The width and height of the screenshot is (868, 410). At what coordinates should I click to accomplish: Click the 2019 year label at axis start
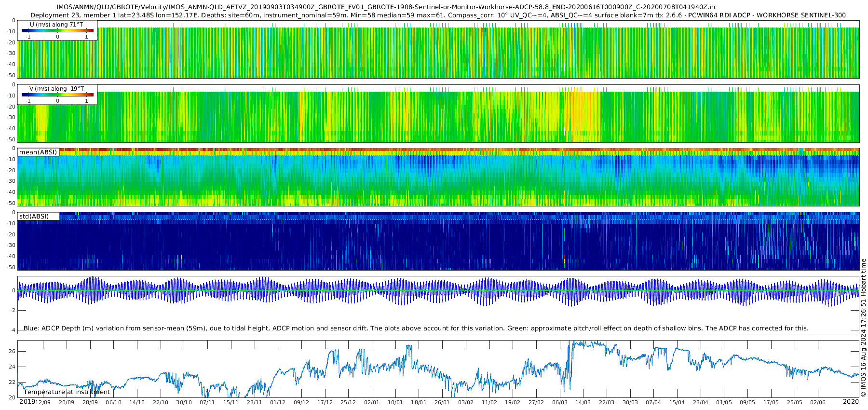[x=27, y=402]
